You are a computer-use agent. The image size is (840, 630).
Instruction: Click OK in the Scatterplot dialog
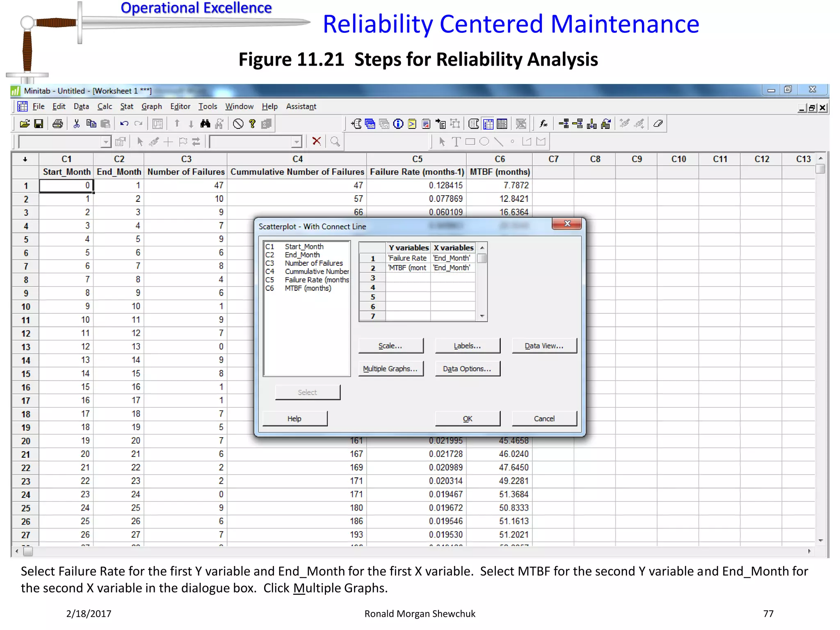tap(468, 419)
